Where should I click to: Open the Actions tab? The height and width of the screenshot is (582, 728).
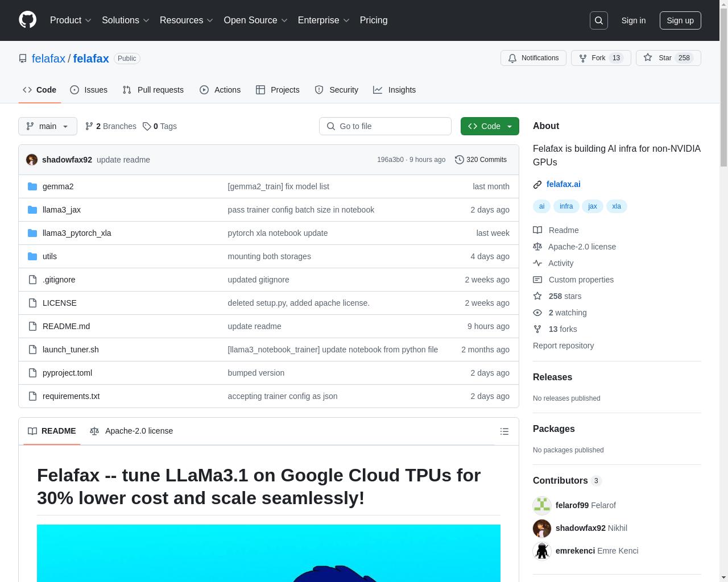click(x=220, y=90)
